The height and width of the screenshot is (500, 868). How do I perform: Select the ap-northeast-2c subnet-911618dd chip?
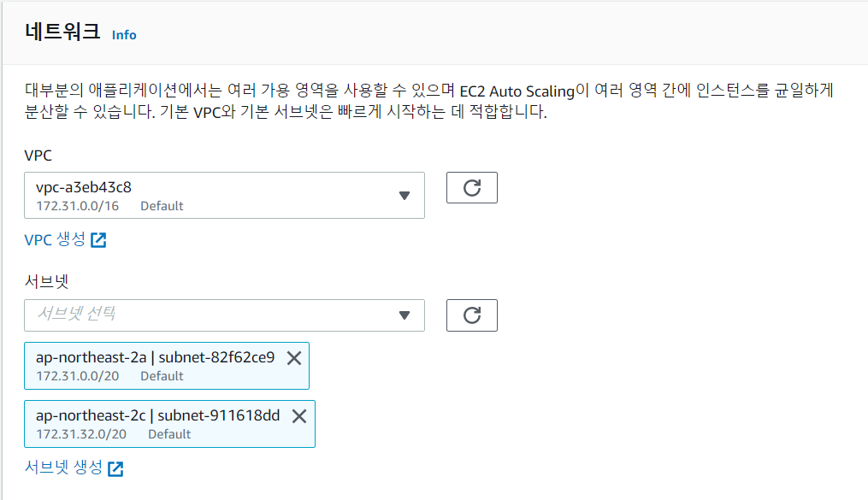pyautogui.click(x=157, y=424)
